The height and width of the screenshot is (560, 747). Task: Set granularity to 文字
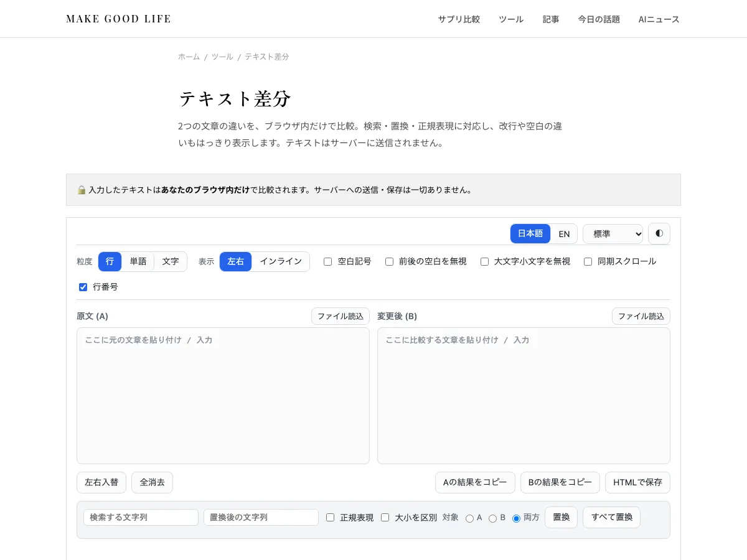tap(171, 261)
